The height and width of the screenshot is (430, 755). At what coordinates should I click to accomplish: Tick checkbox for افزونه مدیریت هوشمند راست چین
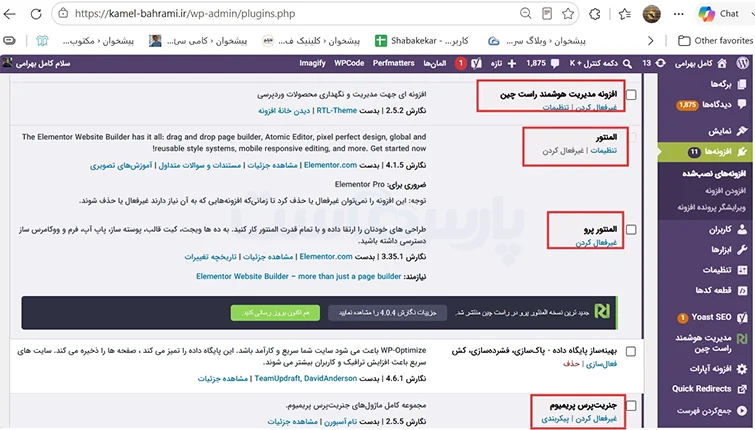point(631,94)
